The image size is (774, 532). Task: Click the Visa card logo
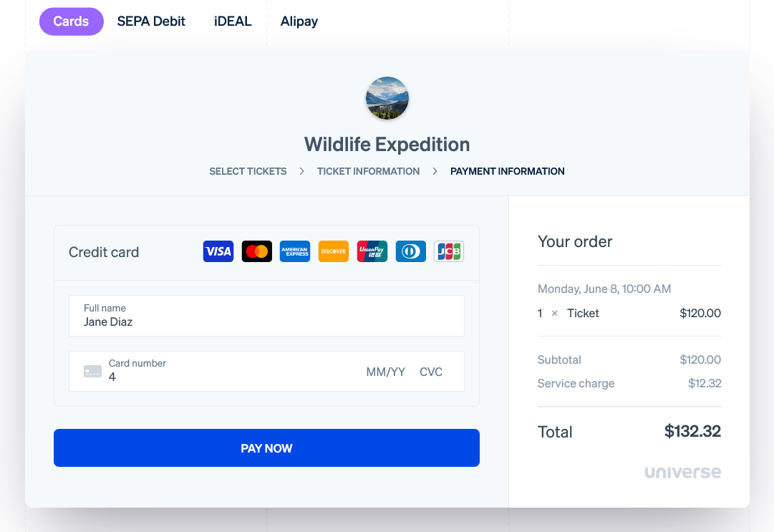pyautogui.click(x=218, y=251)
